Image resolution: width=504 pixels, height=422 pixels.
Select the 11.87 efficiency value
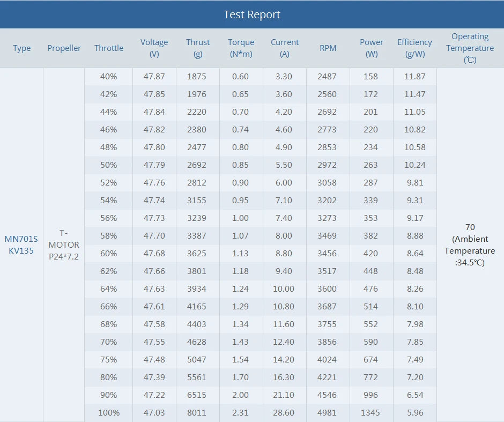point(415,77)
